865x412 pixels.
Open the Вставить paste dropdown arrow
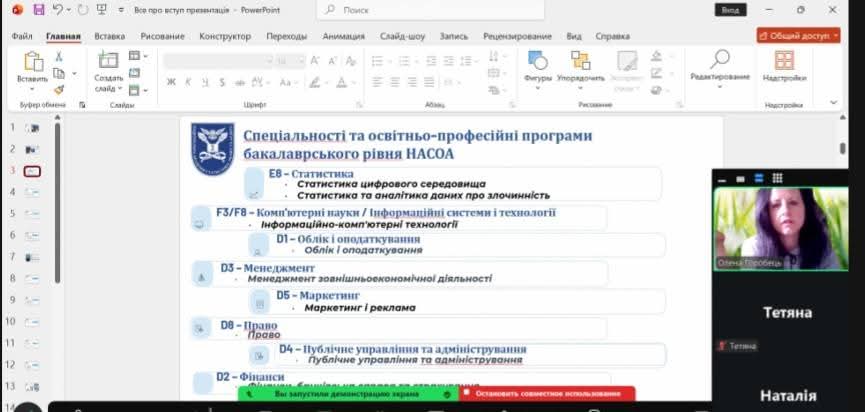[32, 88]
